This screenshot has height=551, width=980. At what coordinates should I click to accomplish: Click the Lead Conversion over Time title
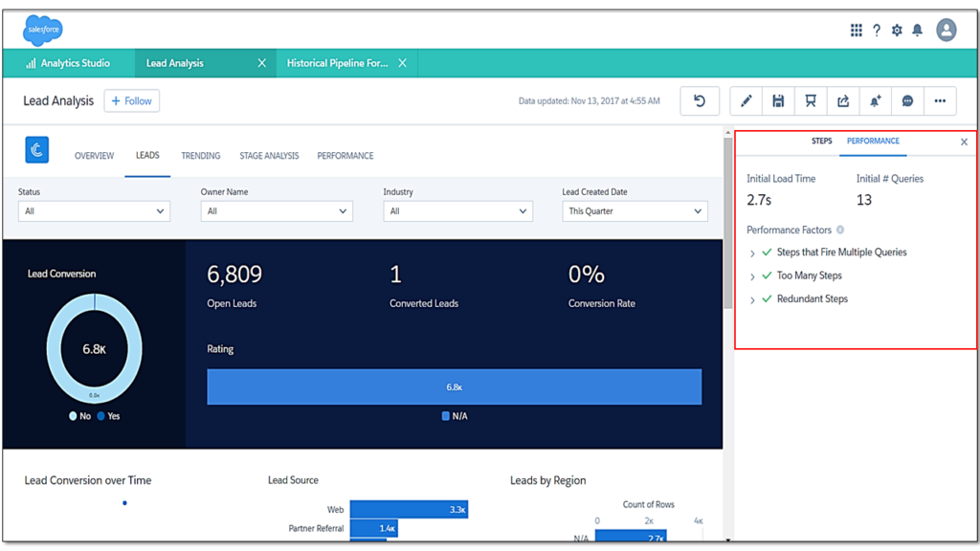coord(87,480)
